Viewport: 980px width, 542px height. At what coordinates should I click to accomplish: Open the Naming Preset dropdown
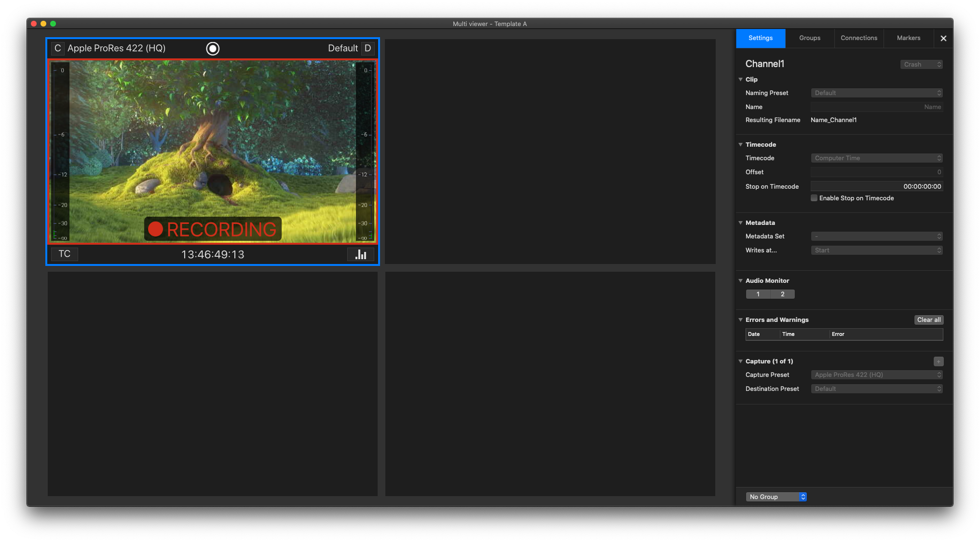click(877, 93)
